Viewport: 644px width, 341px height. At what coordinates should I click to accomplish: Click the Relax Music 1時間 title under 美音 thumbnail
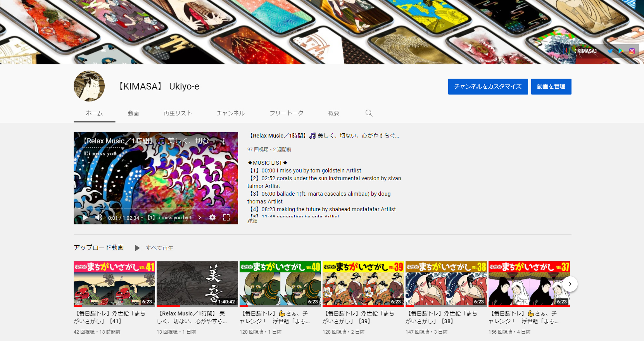pos(192,317)
